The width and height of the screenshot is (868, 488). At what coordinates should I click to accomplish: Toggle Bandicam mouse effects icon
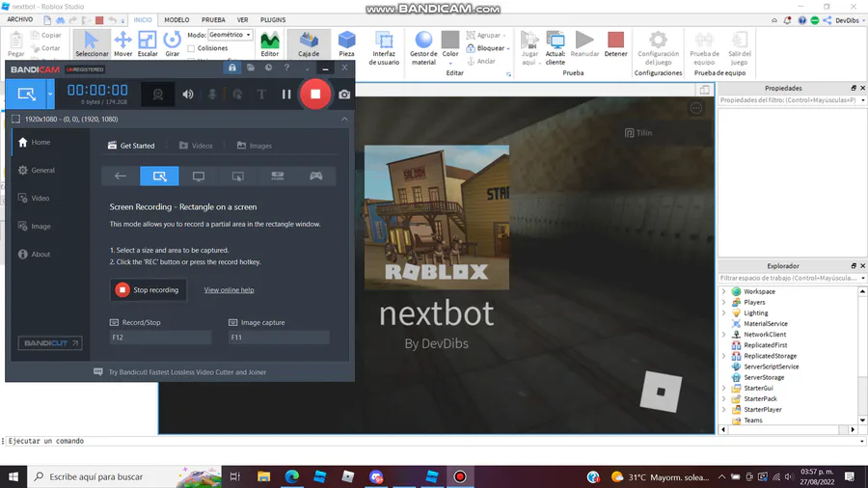coord(237,95)
